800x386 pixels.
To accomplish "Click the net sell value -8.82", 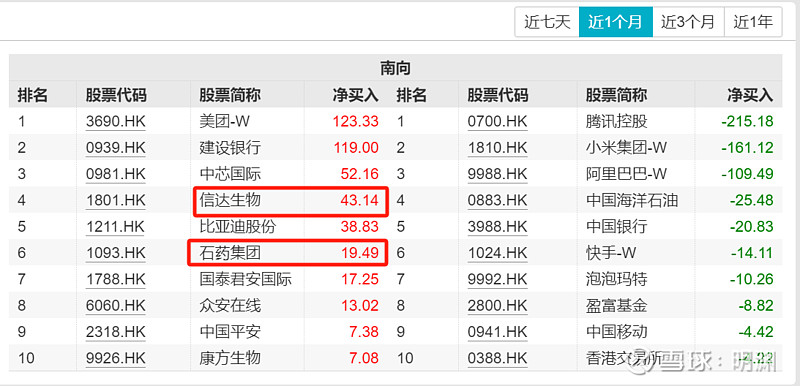I will [756, 305].
